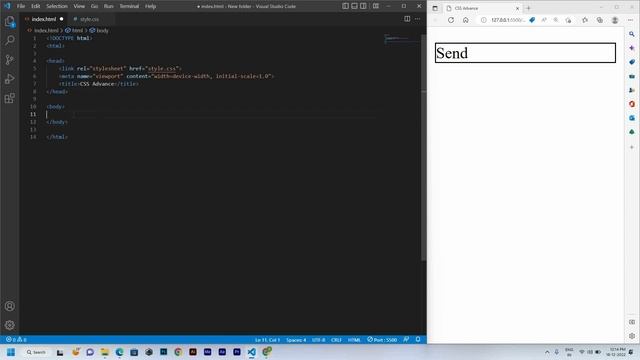This screenshot has width=640, height=360.
Task: Click the site information icon in the address bar
Action: [483, 20]
